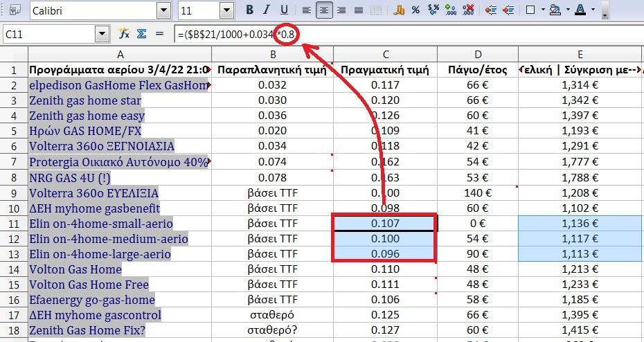Click the Function equals-sign icon
The image size is (644, 342).
click(x=160, y=34)
